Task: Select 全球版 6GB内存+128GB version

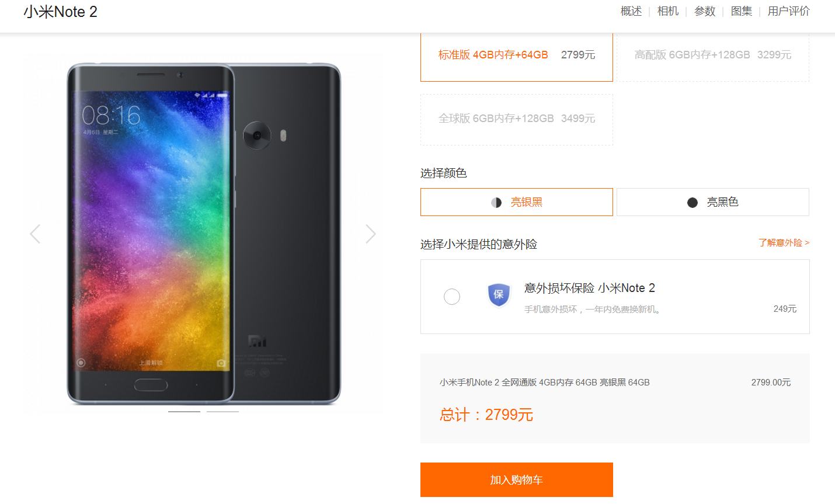Action: [x=517, y=119]
